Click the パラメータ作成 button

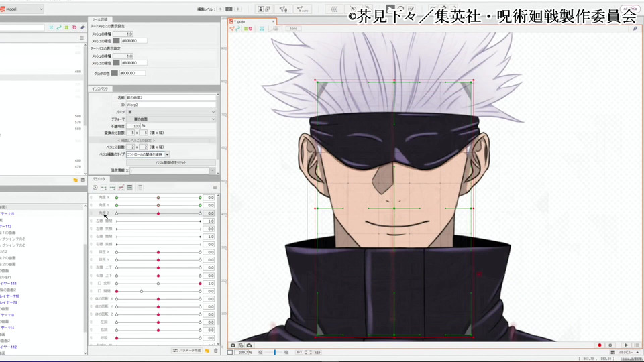(x=187, y=351)
